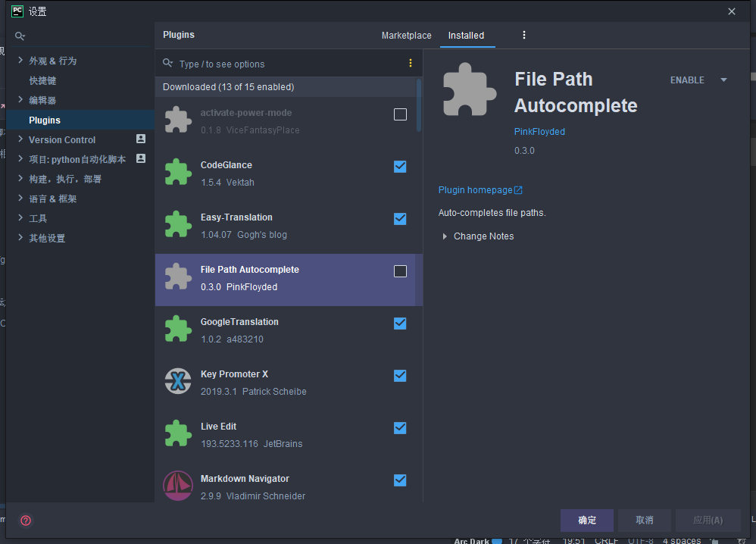
Task: Switch to the Marketplace tab
Action: (407, 36)
